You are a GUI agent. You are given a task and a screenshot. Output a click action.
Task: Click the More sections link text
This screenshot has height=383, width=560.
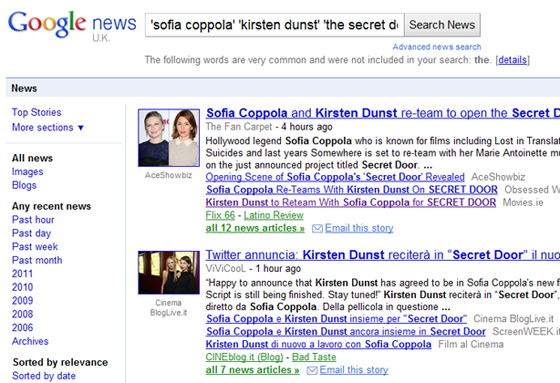point(42,128)
